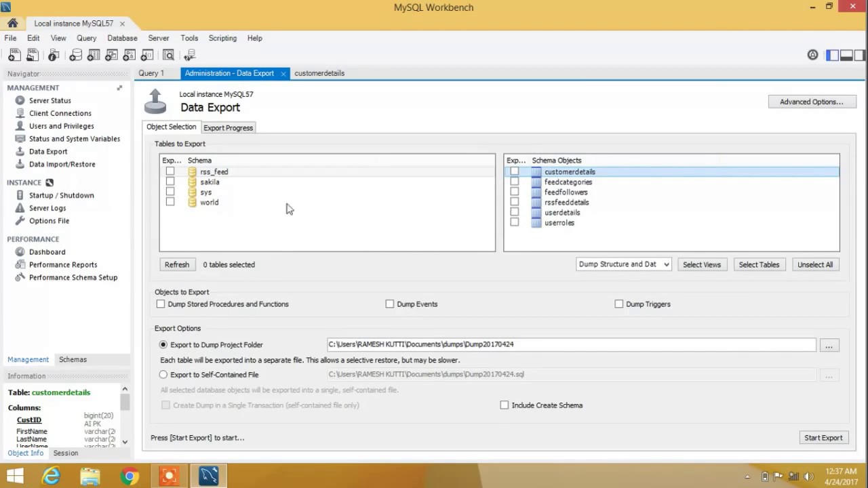The height and width of the screenshot is (488, 868).
Task: Create a new function toolbar icon
Action: tap(146, 55)
